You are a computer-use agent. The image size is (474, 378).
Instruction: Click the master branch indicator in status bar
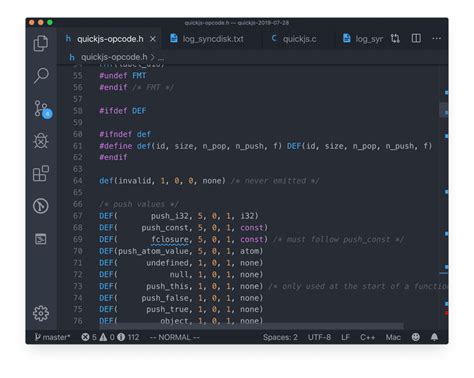(52, 337)
